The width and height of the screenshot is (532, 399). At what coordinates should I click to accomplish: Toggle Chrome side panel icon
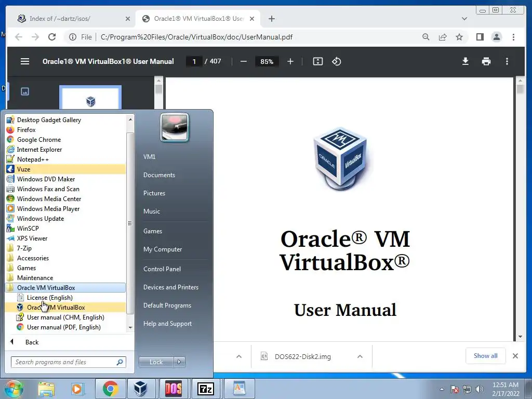480,37
